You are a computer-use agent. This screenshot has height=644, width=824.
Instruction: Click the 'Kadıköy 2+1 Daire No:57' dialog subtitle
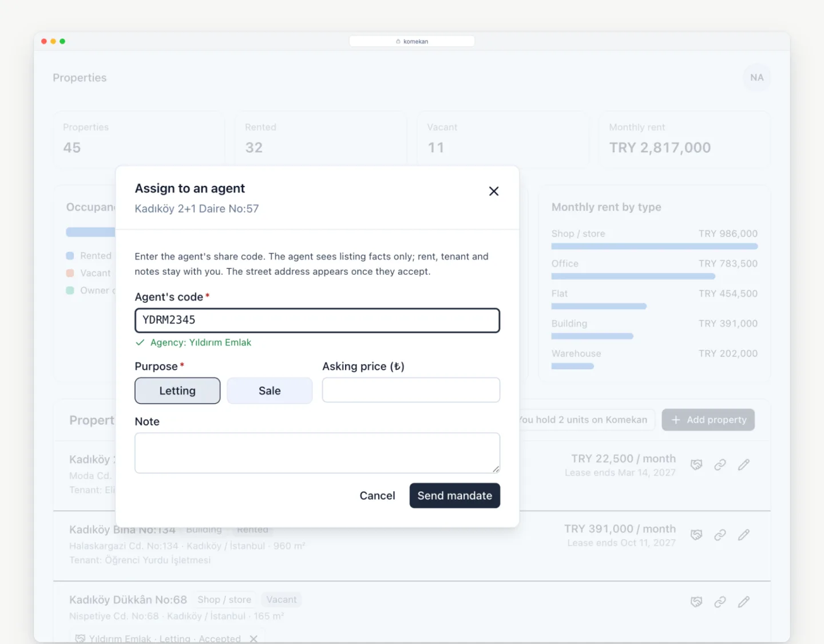(197, 209)
